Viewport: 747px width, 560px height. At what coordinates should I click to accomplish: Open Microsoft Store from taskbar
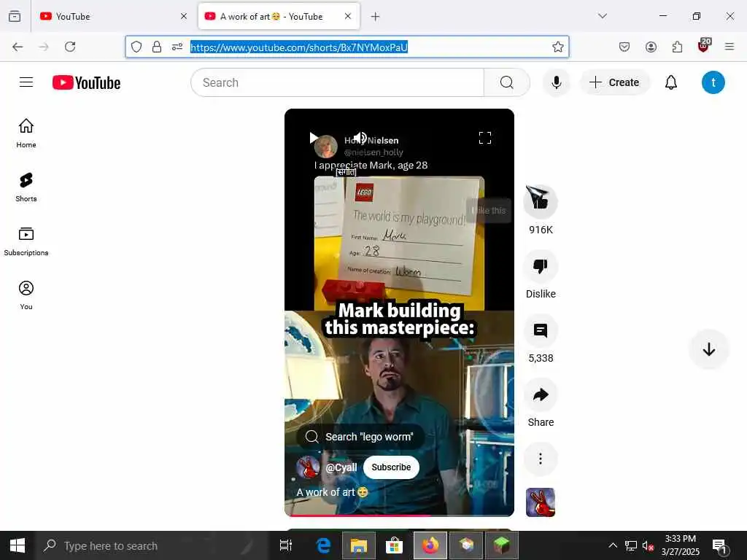pyautogui.click(x=395, y=545)
